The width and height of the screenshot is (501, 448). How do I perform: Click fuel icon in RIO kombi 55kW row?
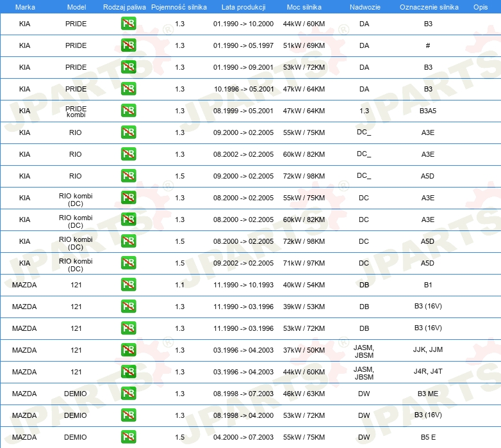[128, 198]
